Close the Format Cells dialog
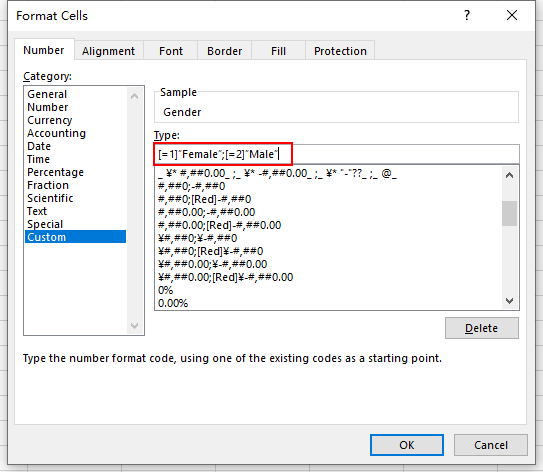543x472 pixels. click(x=512, y=15)
